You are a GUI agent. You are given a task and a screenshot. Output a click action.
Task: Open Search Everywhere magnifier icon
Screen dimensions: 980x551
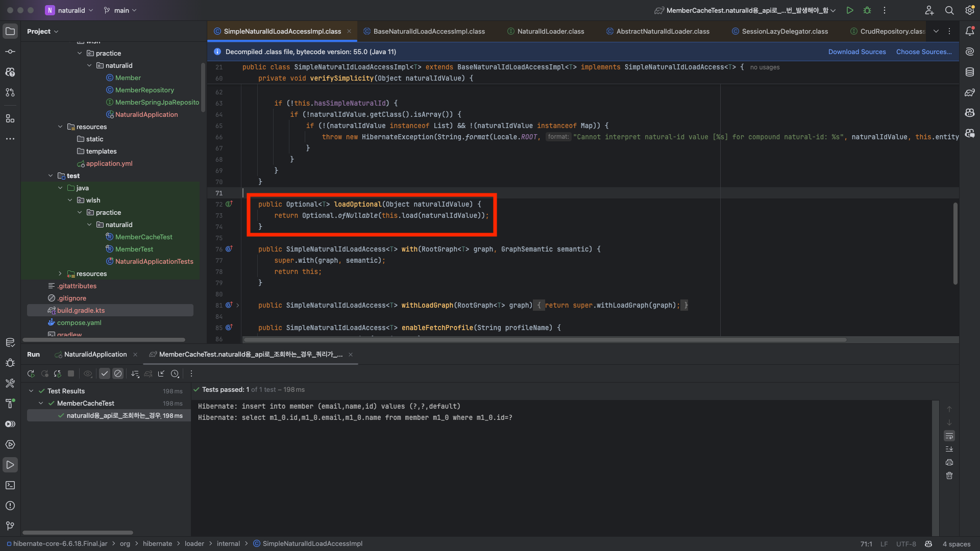coord(949,10)
